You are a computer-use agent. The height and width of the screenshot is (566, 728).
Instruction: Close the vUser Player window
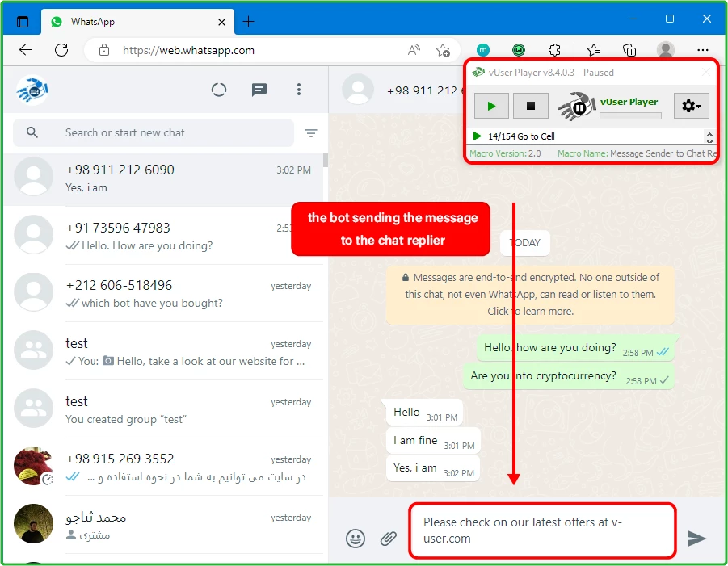click(x=706, y=72)
